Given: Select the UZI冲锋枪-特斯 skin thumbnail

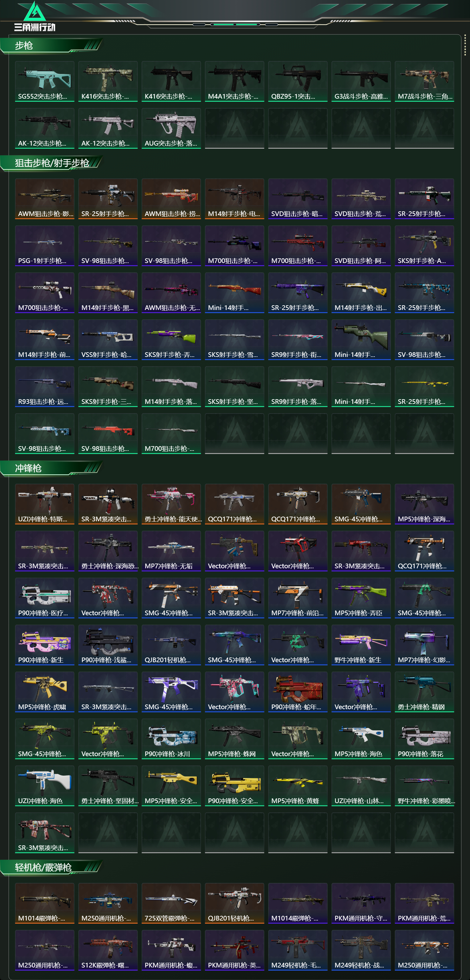Looking at the screenshot, I should [x=44, y=504].
